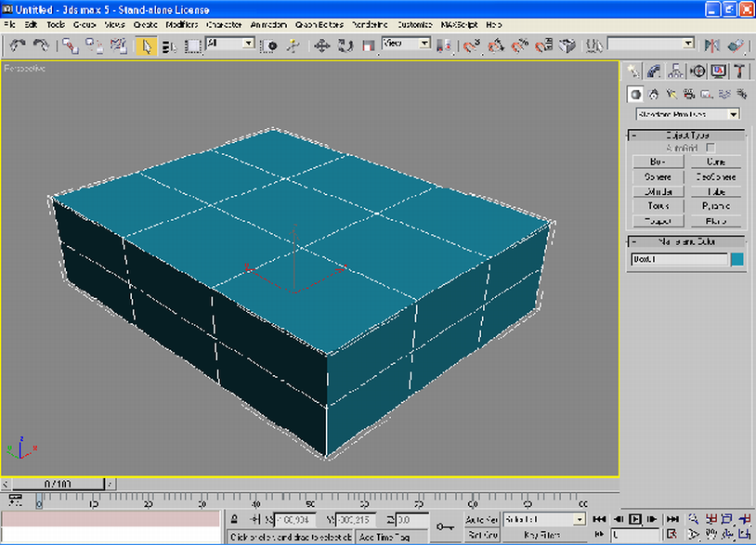Open the Rendering menu
This screenshot has width=756, height=545.
click(371, 23)
